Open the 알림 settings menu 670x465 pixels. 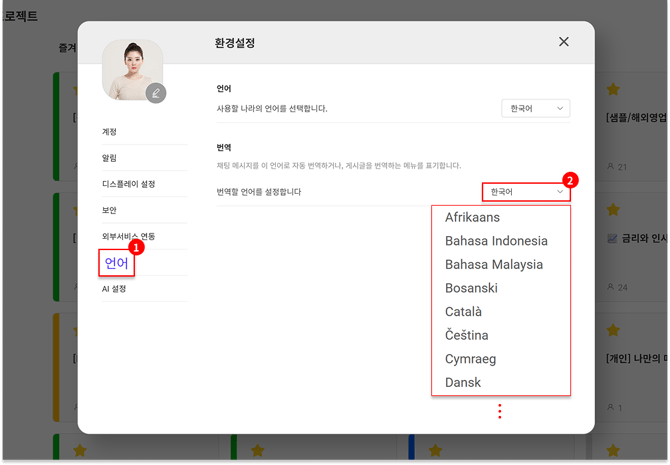[x=110, y=158]
